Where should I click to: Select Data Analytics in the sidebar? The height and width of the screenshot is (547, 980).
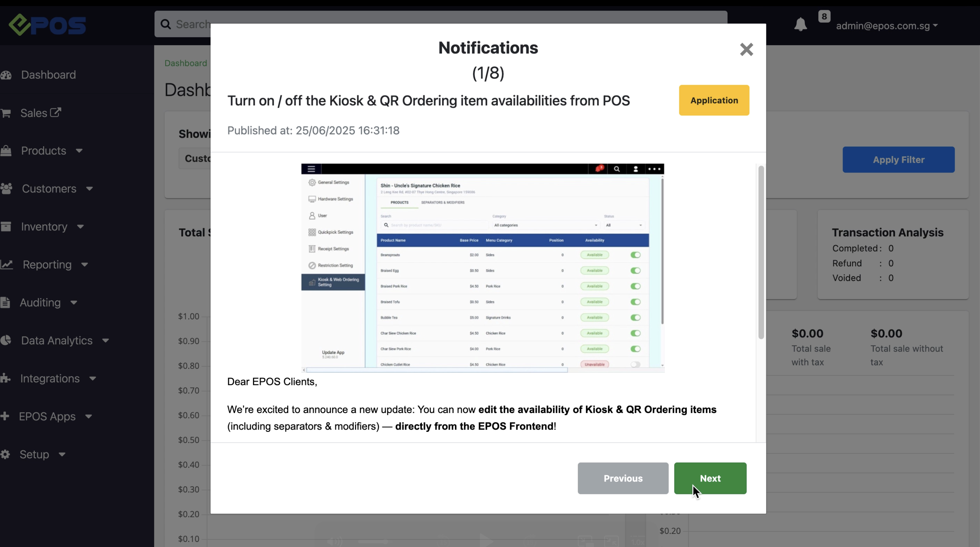tap(57, 340)
